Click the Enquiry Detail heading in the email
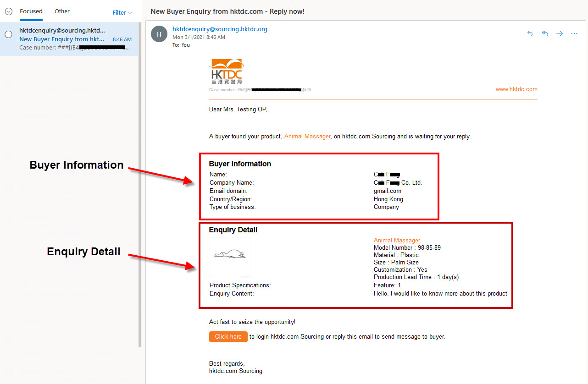Image resolution: width=588 pixels, height=384 pixels. pos(233,230)
